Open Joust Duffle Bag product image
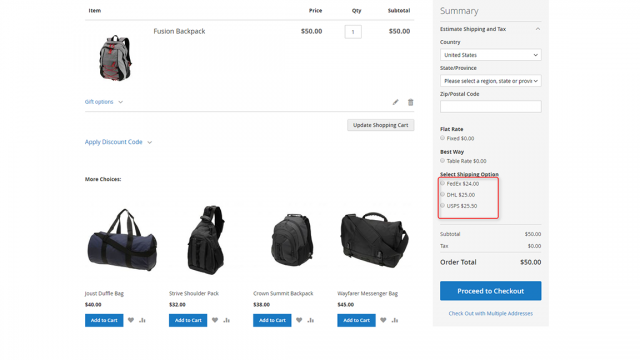 click(x=122, y=239)
